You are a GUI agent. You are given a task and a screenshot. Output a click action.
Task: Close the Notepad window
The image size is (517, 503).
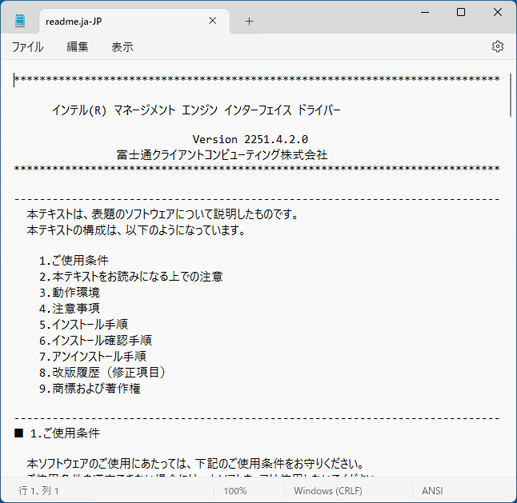tap(498, 12)
